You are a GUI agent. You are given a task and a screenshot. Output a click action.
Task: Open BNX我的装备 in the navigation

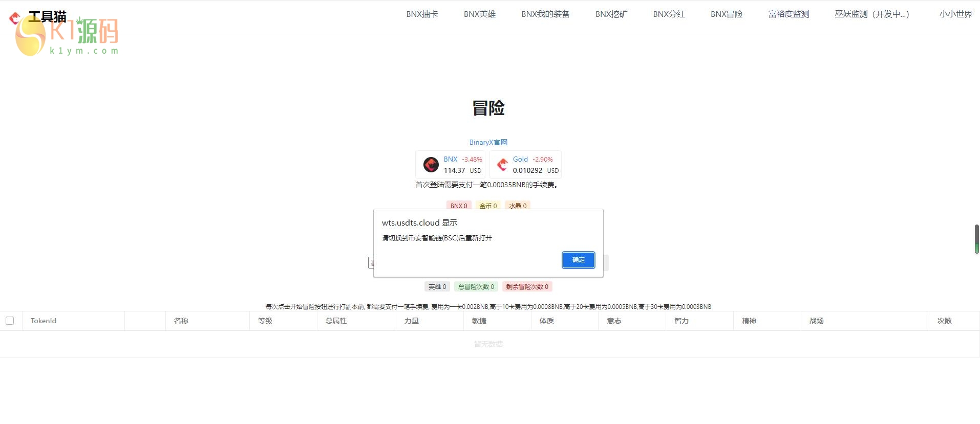pos(546,14)
